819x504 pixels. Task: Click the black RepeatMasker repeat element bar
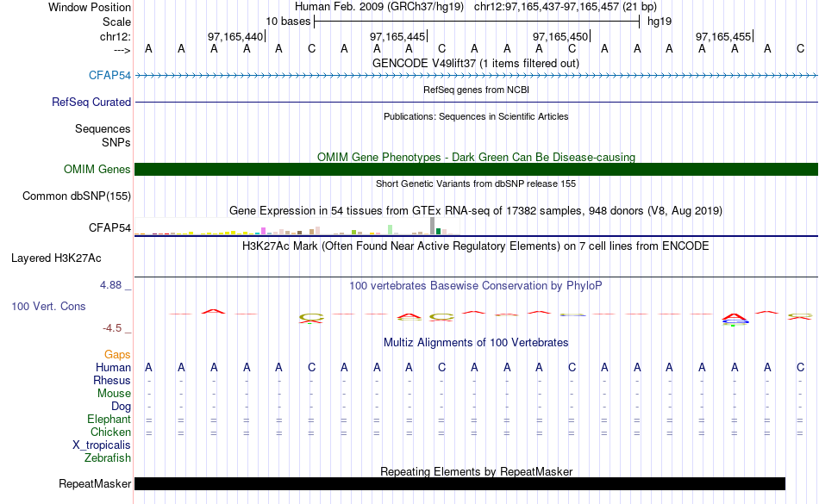(x=460, y=483)
